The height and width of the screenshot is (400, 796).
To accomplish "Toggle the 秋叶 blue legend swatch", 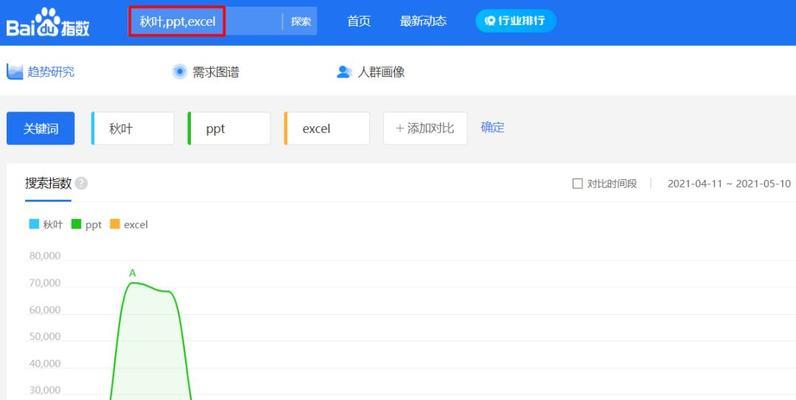I will [34, 224].
